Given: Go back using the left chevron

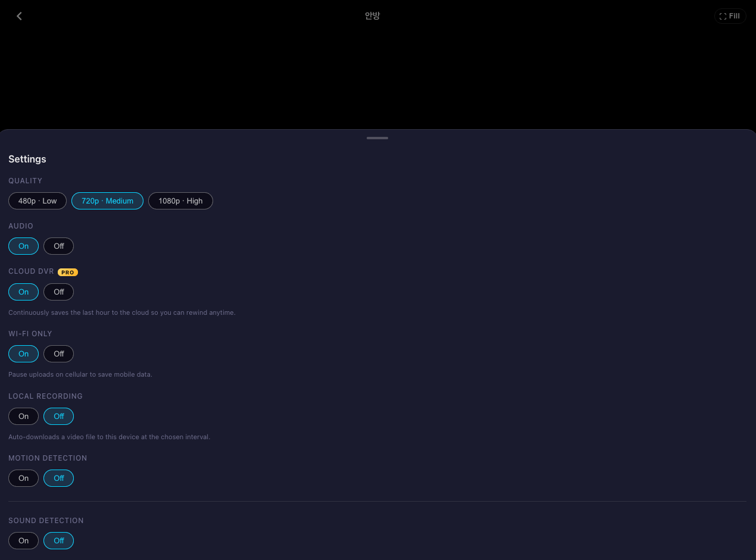Looking at the screenshot, I should click(x=19, y=16).
